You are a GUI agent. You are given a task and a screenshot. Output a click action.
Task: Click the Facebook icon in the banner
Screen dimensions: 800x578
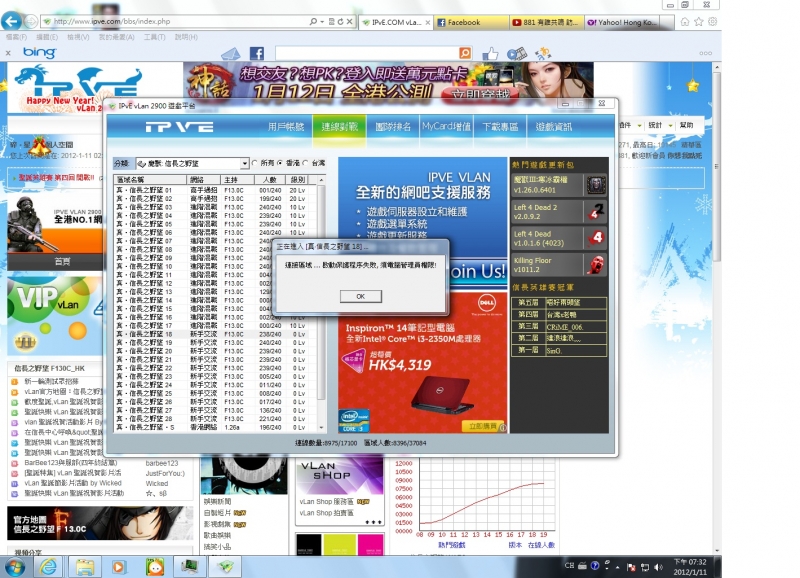point(257,53)
